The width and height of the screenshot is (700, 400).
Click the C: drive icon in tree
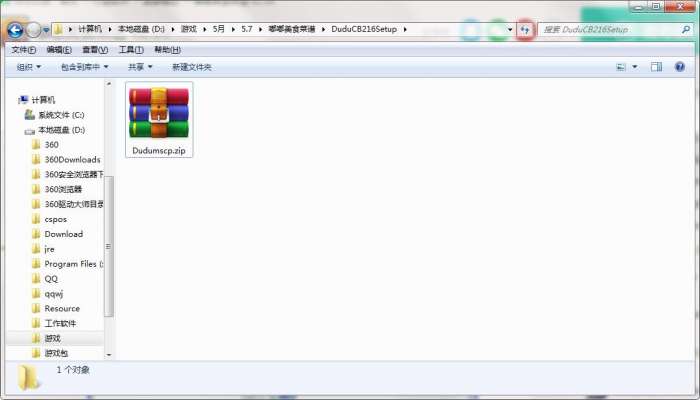point(29,115)
